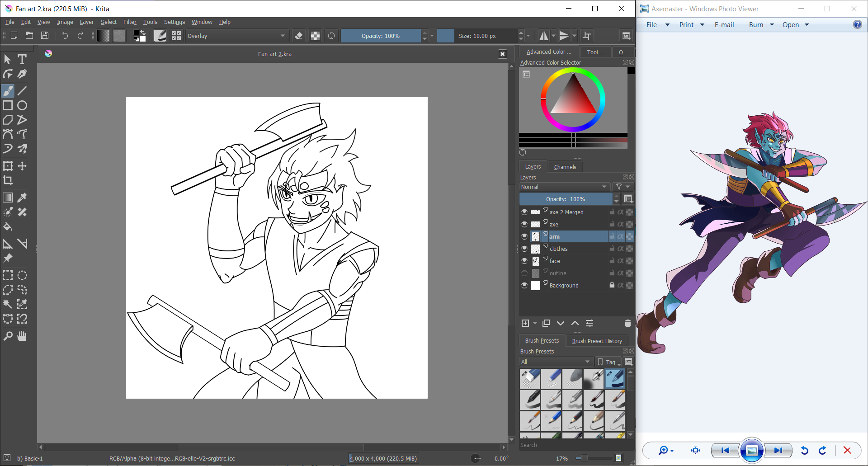Select the Move tool

(22, 166)
